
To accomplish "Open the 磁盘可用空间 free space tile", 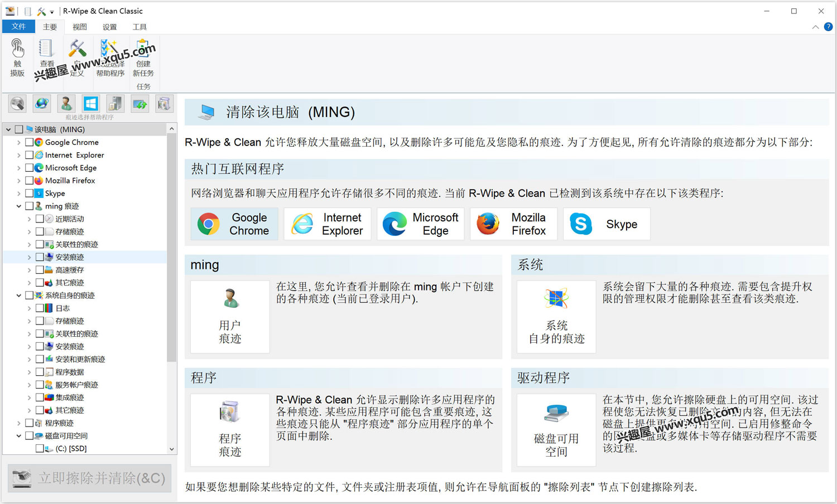I will [x=556, y=430].
